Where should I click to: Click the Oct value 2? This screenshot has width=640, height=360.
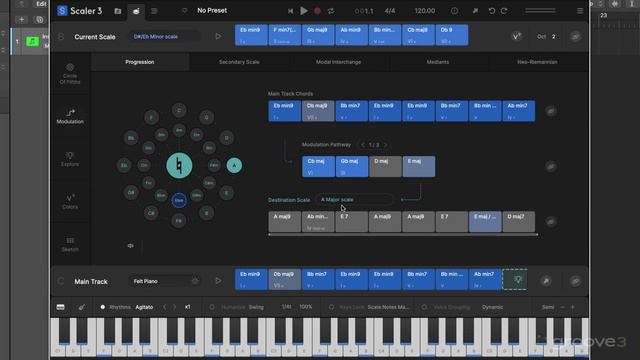point(553,36)
